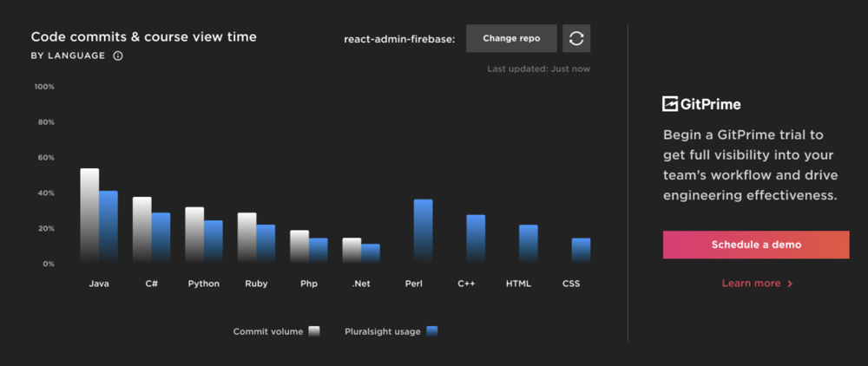Image resolution: width=868 pixels, height=366 pixels.
Task: Click the info icon beside BY LANGUAGE
Action: point(118,56)
